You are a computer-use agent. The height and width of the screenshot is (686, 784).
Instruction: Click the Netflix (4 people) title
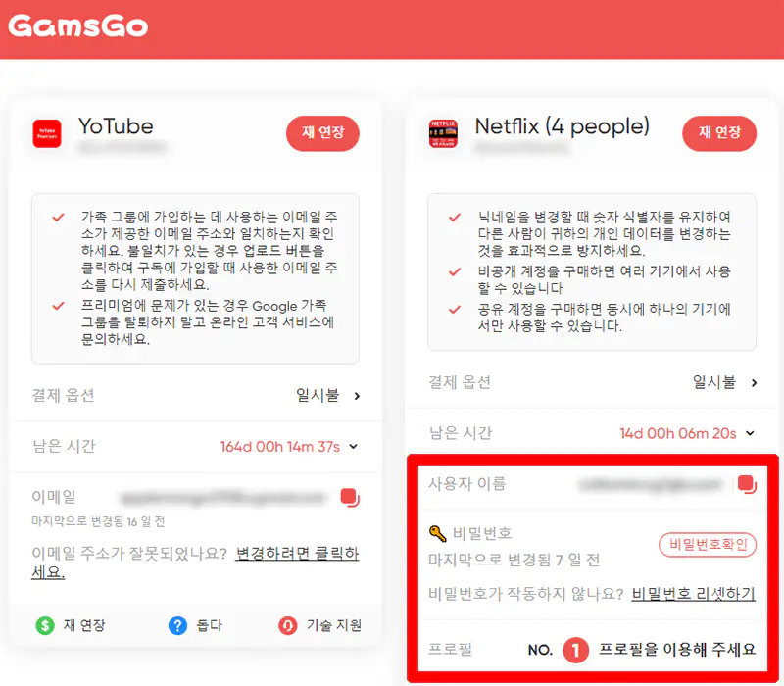click(x=562, y=126)
